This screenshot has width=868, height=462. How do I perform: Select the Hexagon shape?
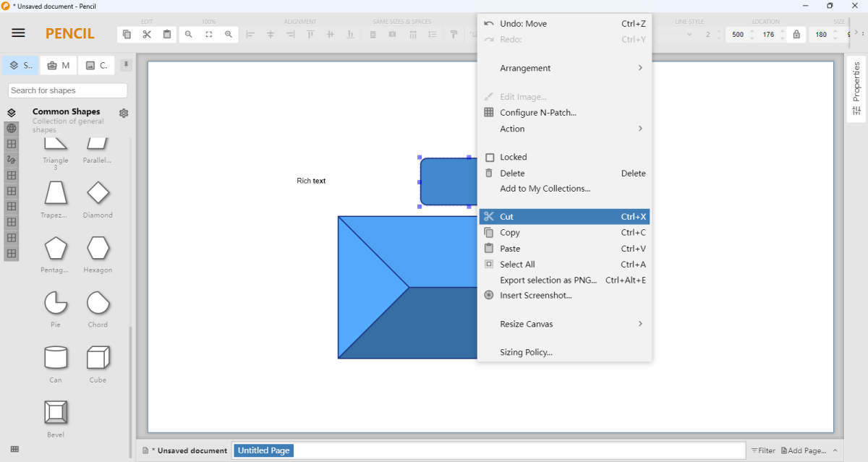98,249
